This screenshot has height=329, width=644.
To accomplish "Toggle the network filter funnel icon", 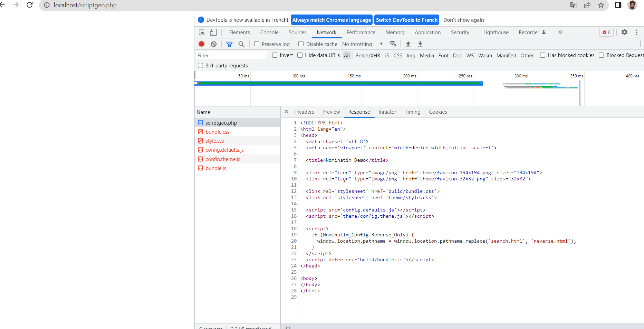I will 229,44.
